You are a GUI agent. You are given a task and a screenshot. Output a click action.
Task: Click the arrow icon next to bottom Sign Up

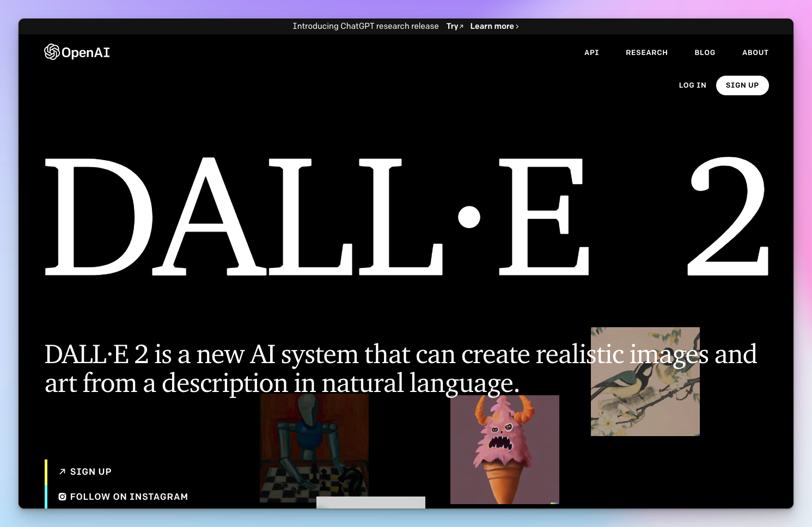point(62,471)
